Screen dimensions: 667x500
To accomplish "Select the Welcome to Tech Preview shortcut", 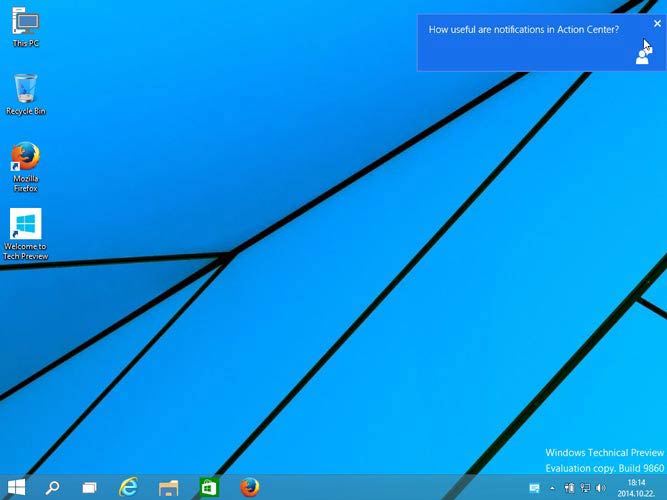I will pos(26,234).
